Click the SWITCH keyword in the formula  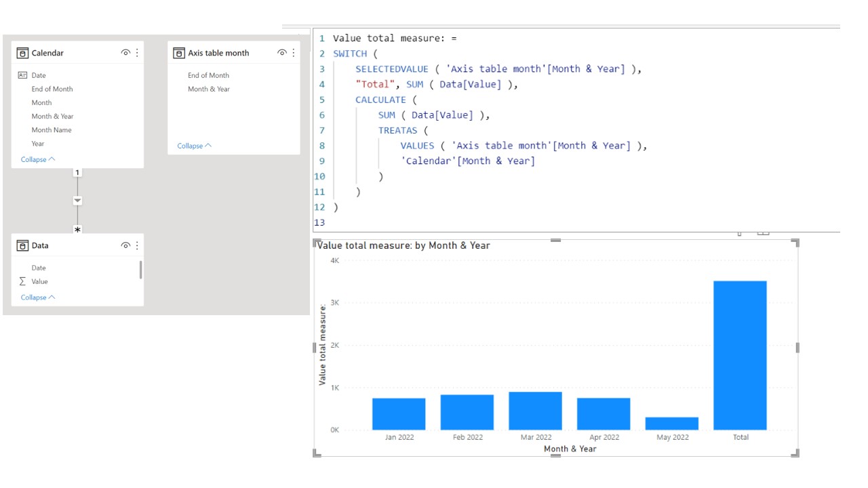[x=350, y=54]
